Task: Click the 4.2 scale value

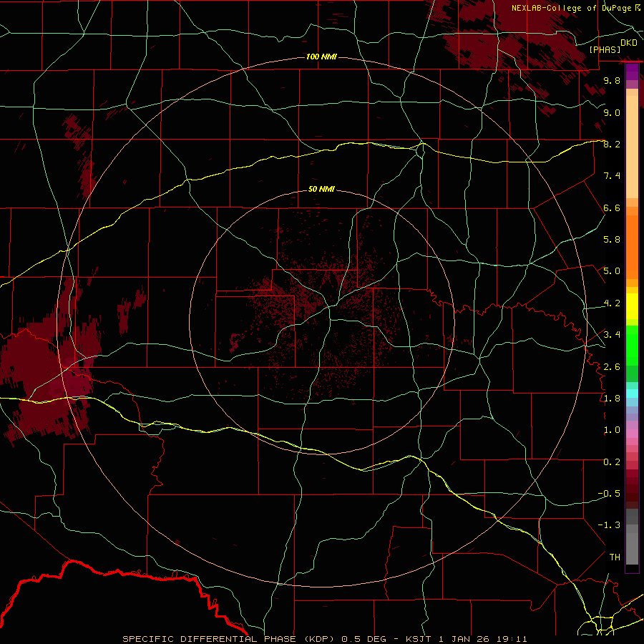Action: click(612, 303)
